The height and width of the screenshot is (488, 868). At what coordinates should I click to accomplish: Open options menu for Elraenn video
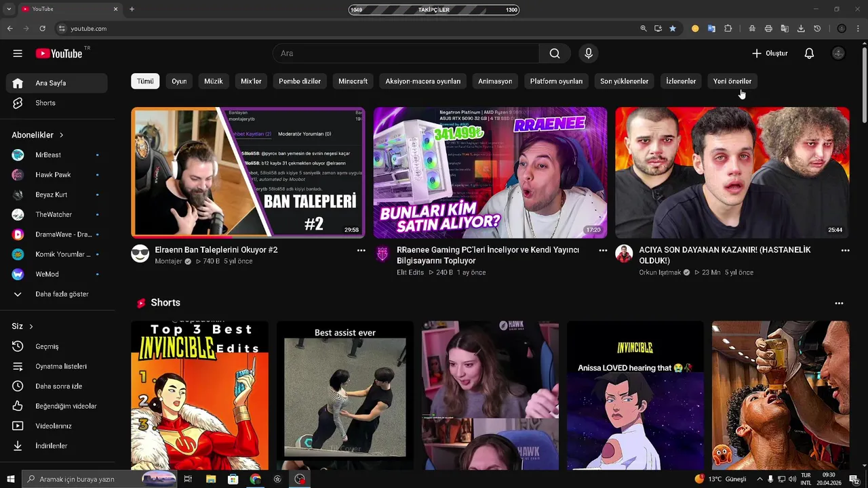coord(361,251)
